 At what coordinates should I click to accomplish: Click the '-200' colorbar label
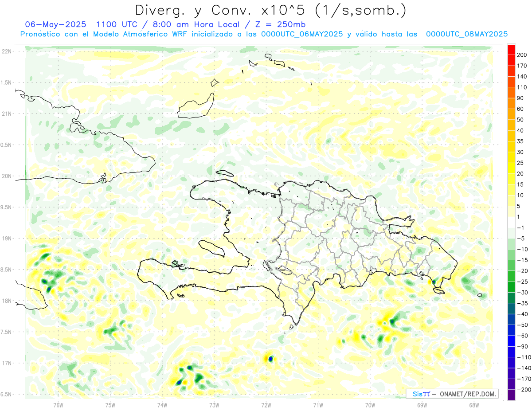click(x=524, y=390)
